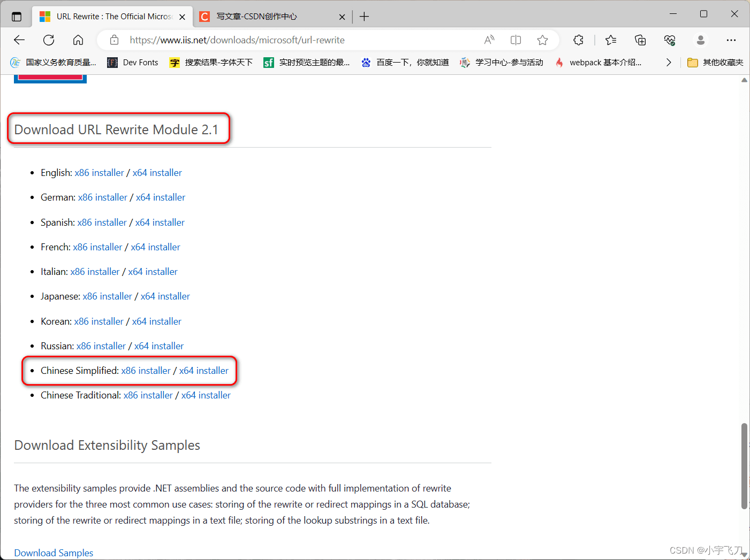
Task: Open Browser essentials heart icon
Action: pos(670,40)
